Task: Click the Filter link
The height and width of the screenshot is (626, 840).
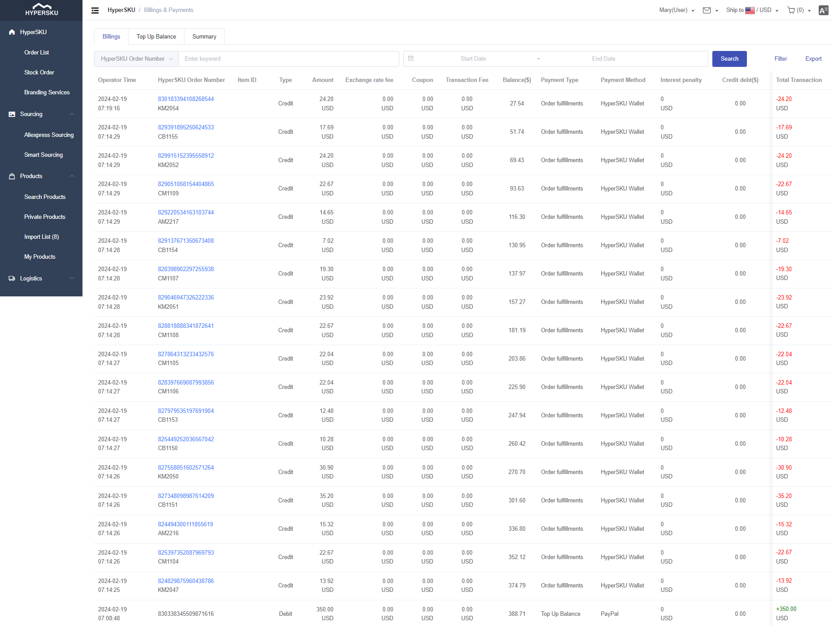Action: tap(780, 59)
